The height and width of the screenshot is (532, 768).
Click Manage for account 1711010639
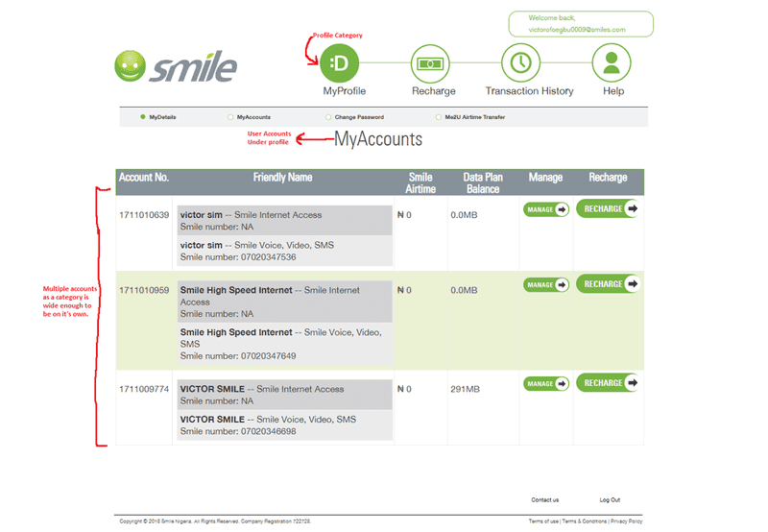coord(546,209)
